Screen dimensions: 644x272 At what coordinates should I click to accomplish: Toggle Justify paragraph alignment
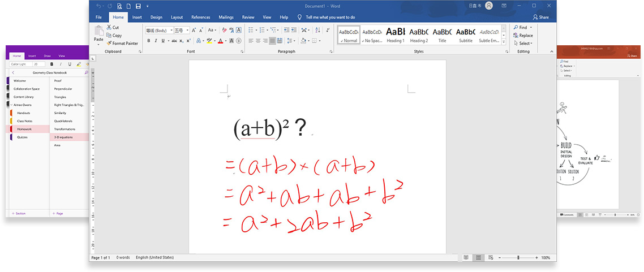pyautogui.click(x=273, y=41)
